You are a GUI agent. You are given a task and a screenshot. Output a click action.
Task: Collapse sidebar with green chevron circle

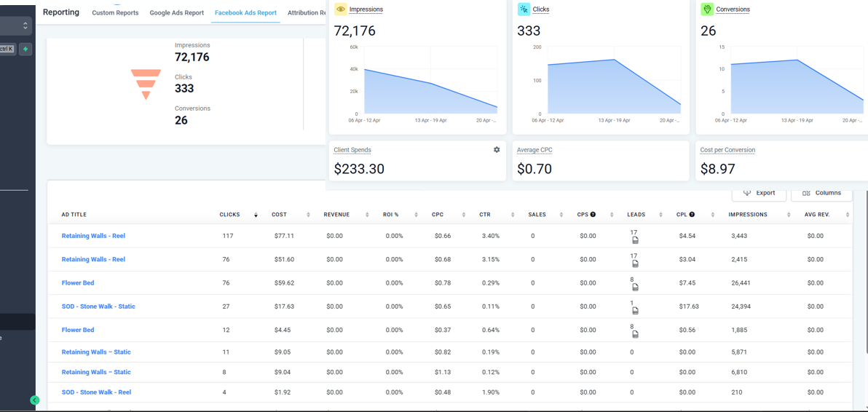(35, 400)
